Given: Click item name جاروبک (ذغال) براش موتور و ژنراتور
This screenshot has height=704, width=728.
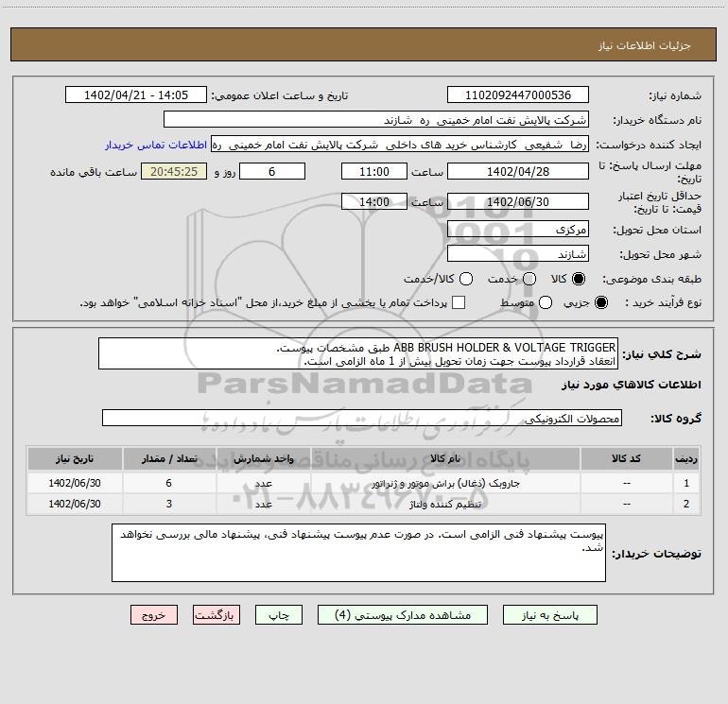Looking at the screenshot, I should [445, 484].
